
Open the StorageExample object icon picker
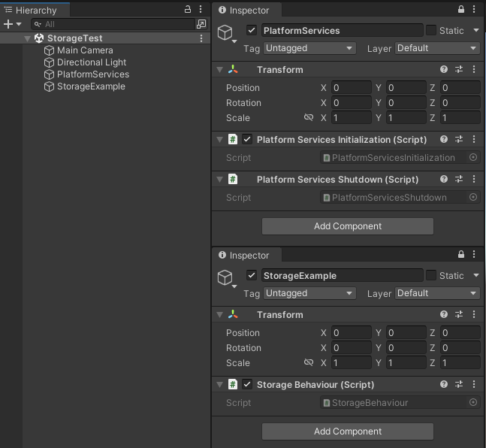[x=227, y=279]
